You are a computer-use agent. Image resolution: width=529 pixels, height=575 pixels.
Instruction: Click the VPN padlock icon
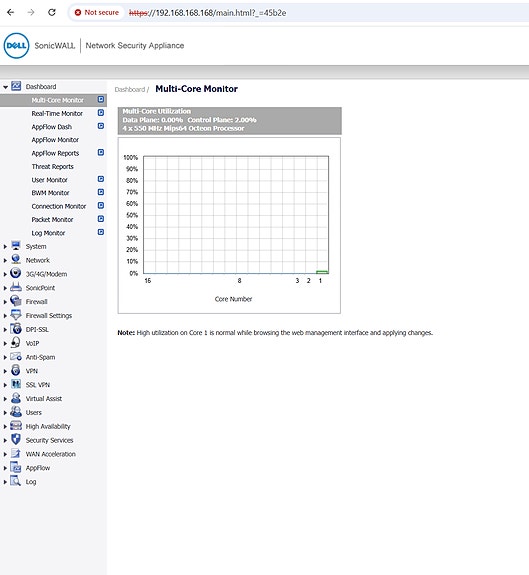click(x=15, y=370)
